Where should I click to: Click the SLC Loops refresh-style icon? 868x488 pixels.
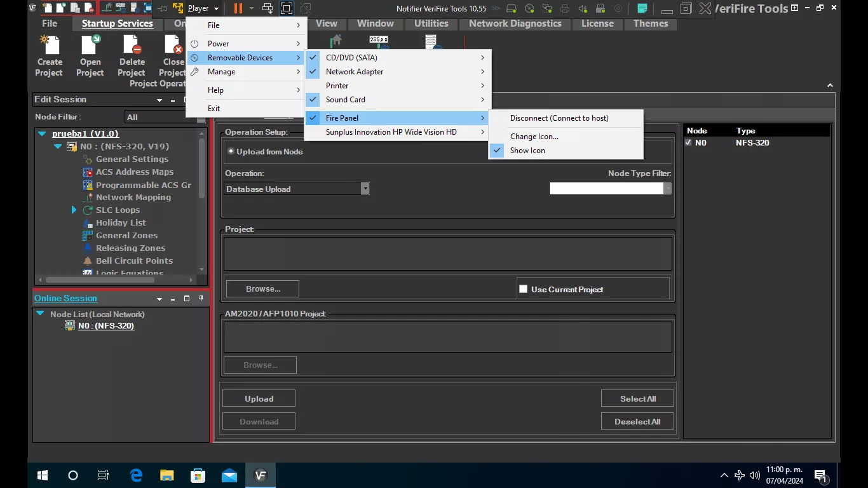88,210
